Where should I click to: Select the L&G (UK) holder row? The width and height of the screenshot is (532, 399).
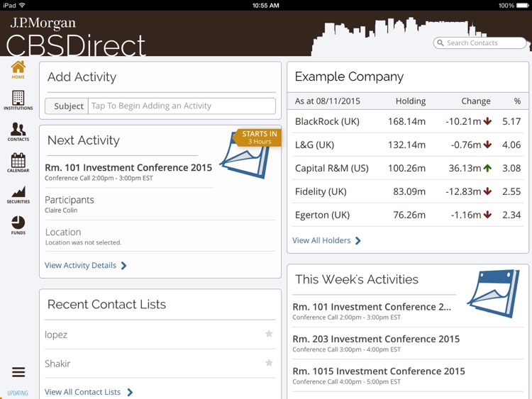point(408,145)
